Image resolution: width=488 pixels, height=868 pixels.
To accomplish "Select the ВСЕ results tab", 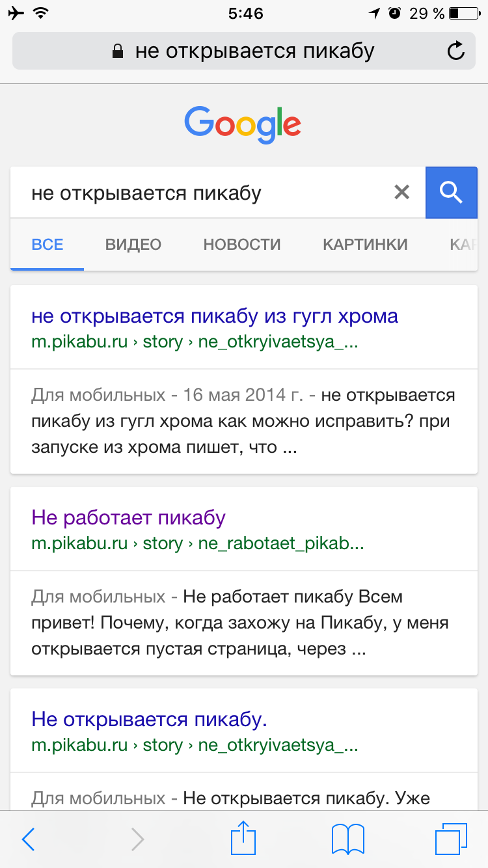I will (x=47, y=245).
